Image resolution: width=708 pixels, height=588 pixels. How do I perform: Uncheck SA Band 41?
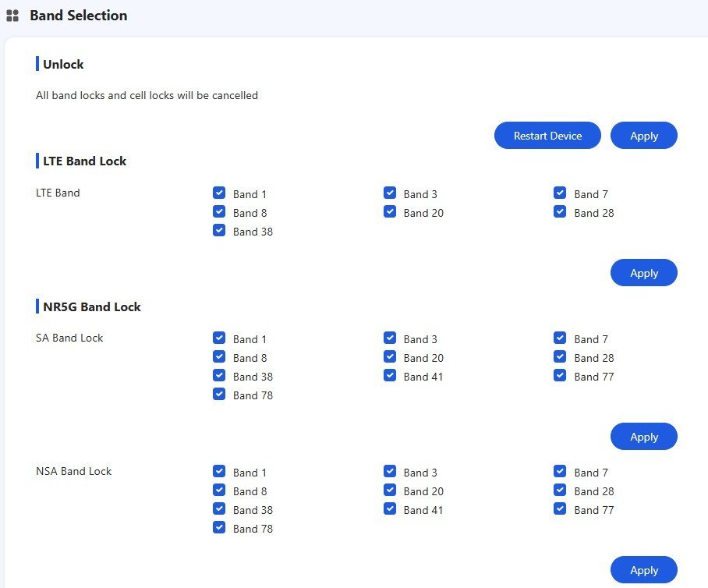(390, 376)
